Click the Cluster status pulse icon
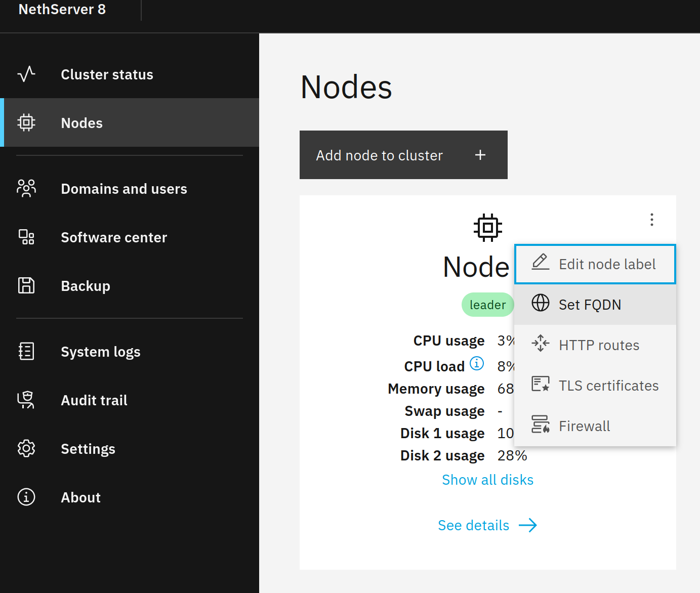The height and width of the screenshot is (593, 700). point(26,74)
